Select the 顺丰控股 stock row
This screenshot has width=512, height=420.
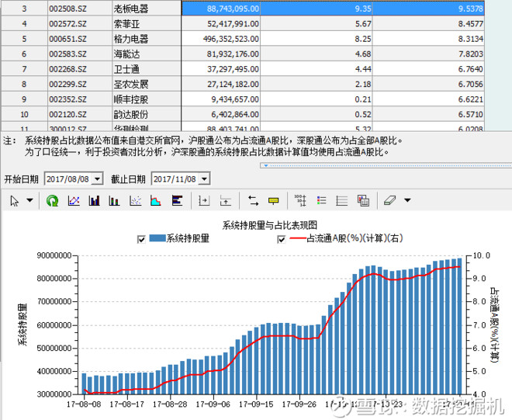coord(243,99)
